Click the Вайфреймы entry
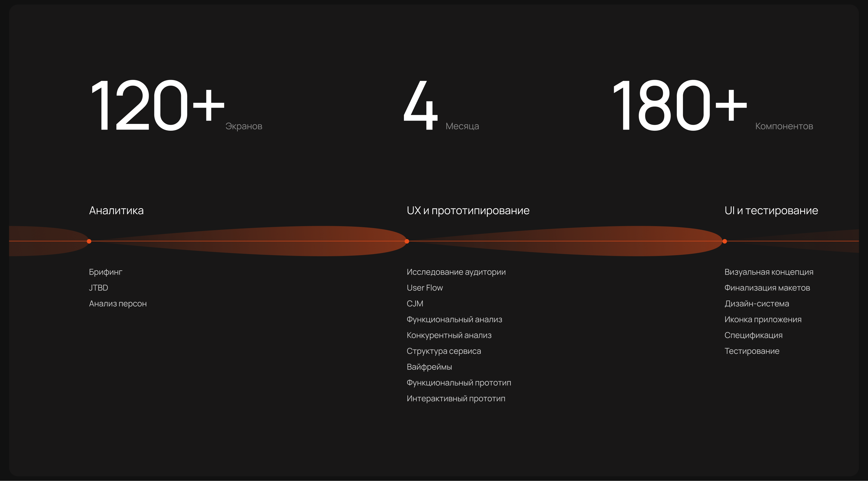The image size is (868, 481). (x=429, y=367)
